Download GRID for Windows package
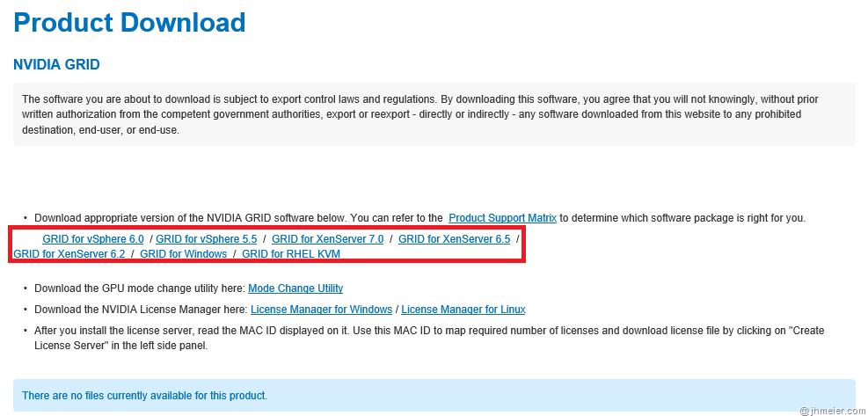The image size is (868, 416). 183,254
